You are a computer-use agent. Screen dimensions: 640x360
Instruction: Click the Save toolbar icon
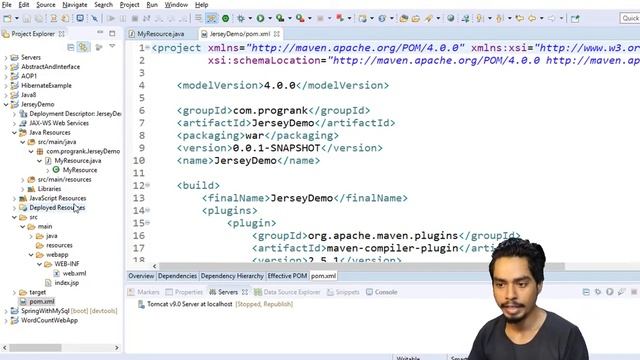[x=27, y=18]
